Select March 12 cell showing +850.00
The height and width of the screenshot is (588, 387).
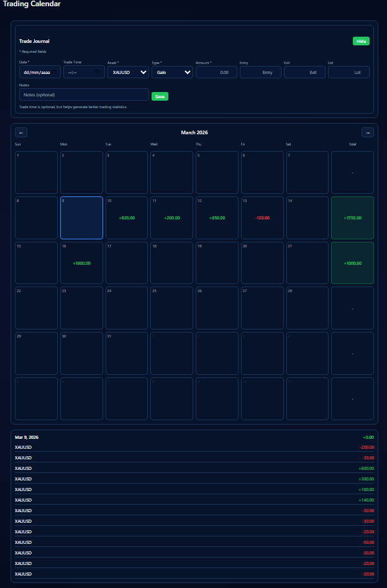[x=217, y=218]
